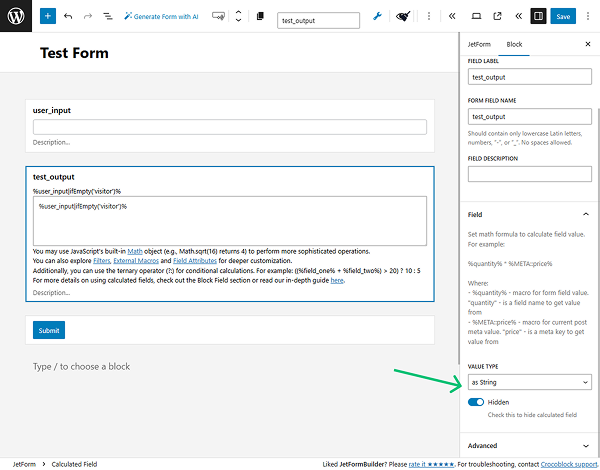Undo the last change

pyautogui.click(x=68, y=16)
